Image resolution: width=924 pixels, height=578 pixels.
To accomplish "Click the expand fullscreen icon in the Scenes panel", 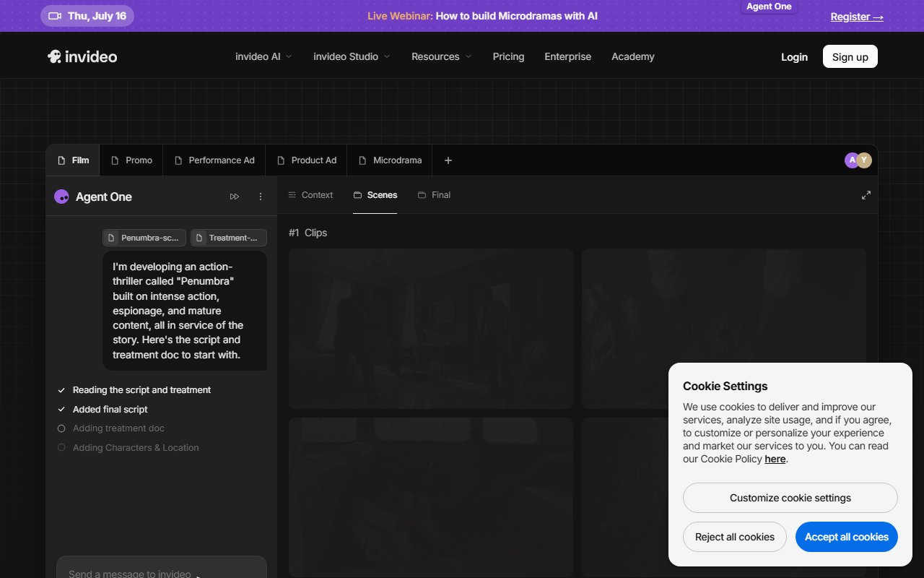I will pyautogui.click(x=866, y=195).
